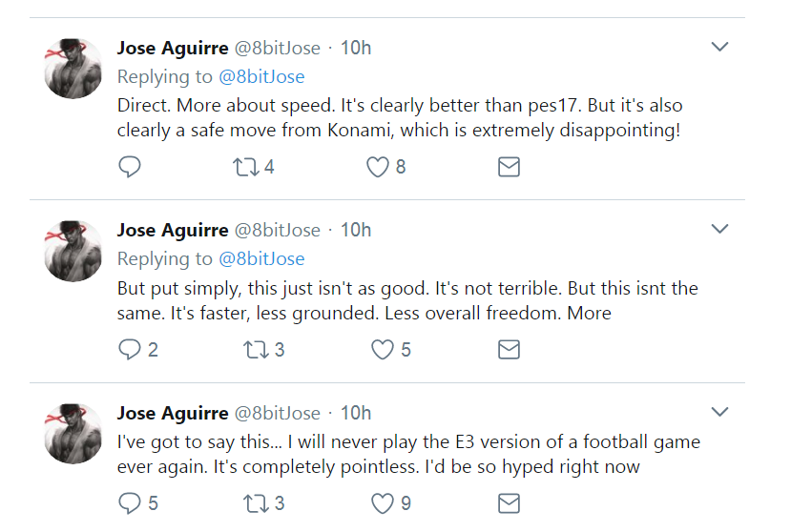This screenshot has height=532, width=791.
Task: Open @8bitJose link in first tweet's reply line
Action: (x=261, y=76)
